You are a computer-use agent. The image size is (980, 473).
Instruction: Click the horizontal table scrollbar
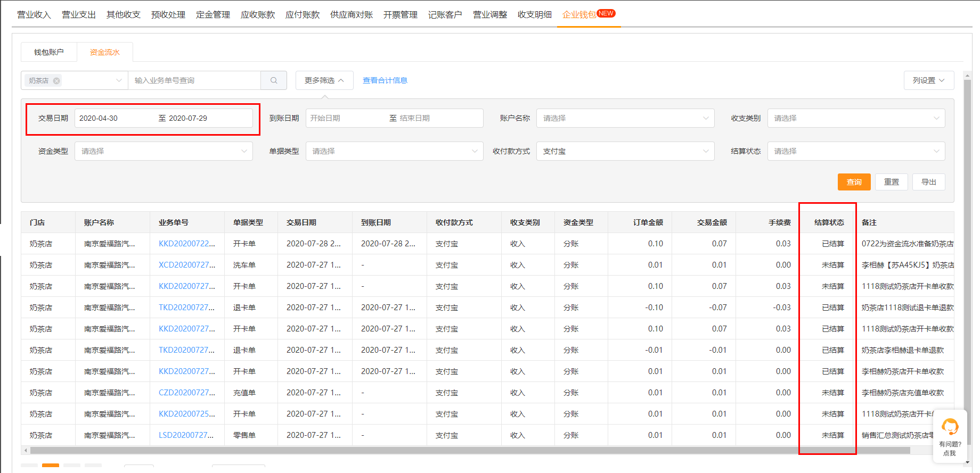coord(470,451)
